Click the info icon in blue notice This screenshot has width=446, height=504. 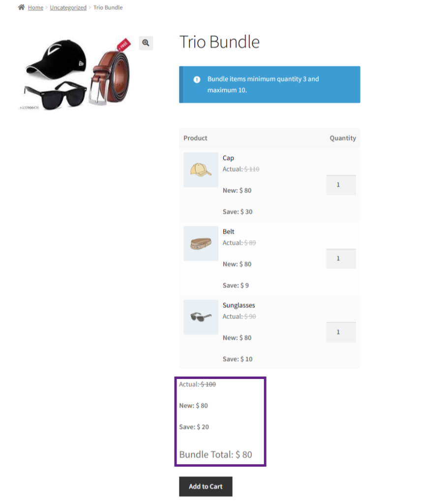197,79
